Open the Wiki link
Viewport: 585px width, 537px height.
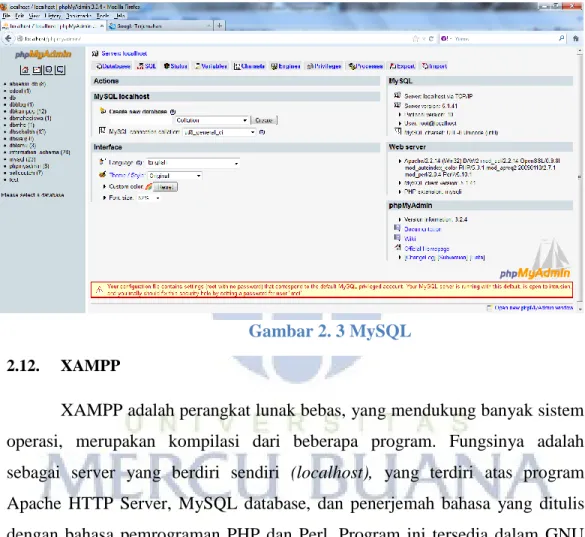tap(410, 239)
